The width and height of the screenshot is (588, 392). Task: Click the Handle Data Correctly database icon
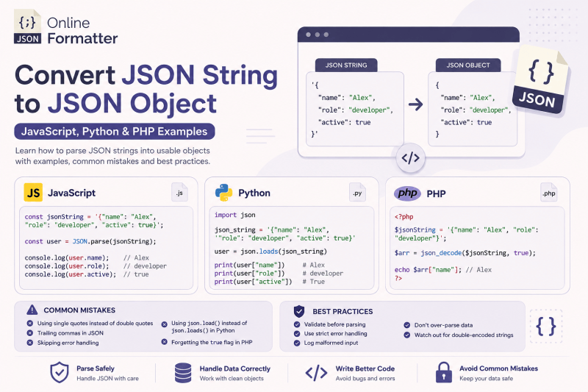183,373
